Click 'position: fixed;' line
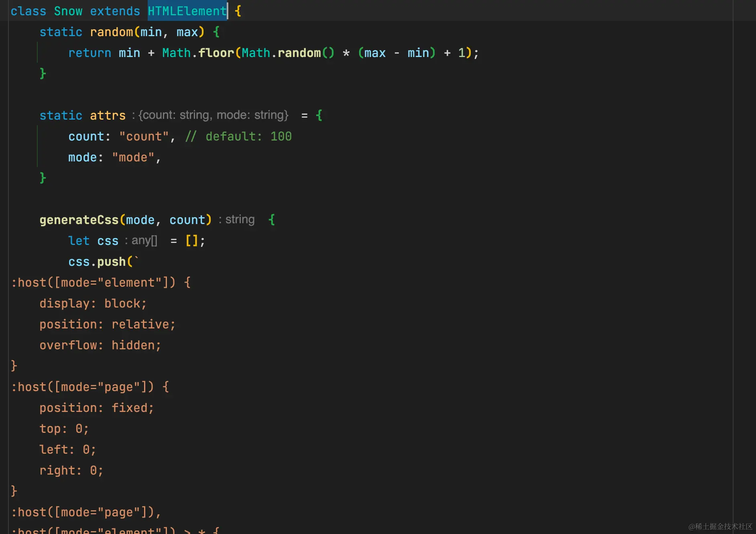This screenshot has height=534, width=756. coord(97,408)
